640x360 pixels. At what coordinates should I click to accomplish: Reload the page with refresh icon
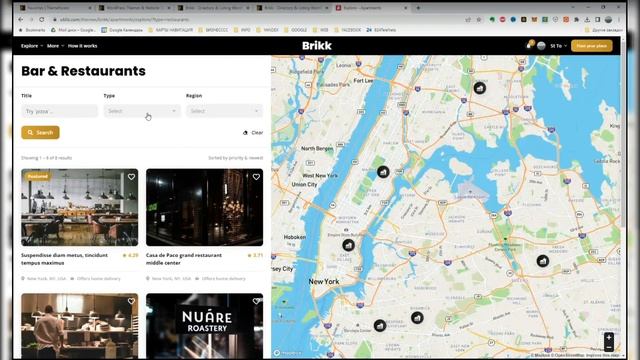pyautogui.click(x=42, y=19)
